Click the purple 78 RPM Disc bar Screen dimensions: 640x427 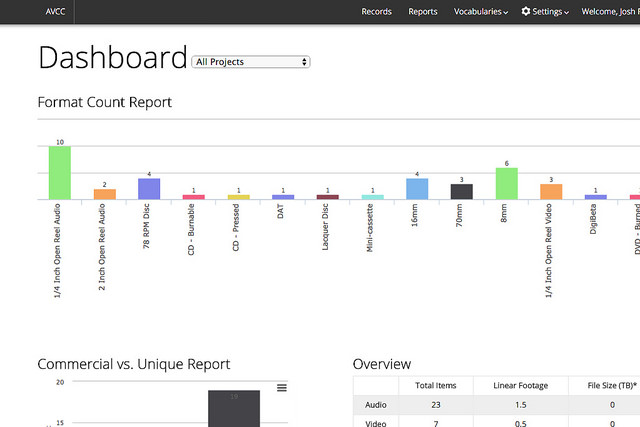[x=149, y=188]
